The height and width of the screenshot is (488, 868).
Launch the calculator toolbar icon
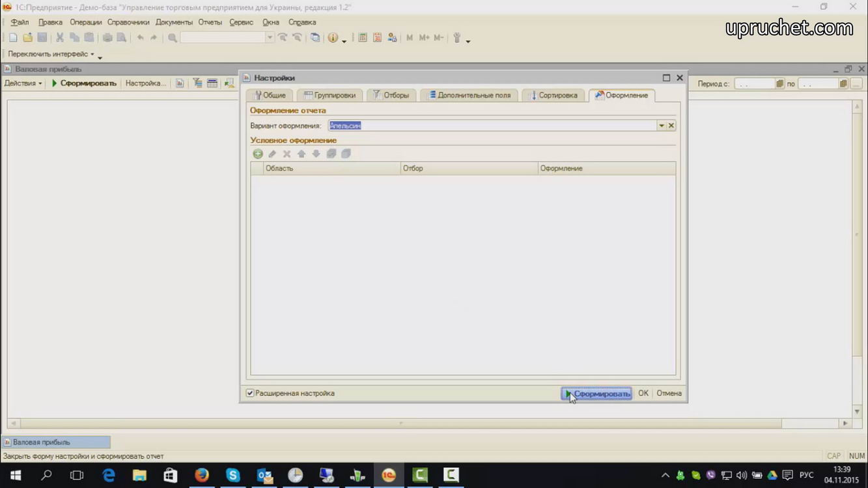[363, 38]
